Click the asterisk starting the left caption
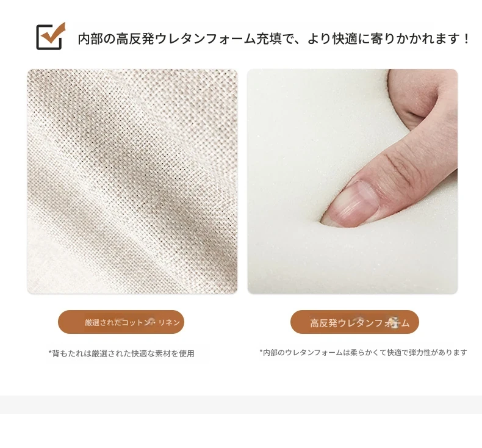 pyautogui.click(x=50, y=352)
